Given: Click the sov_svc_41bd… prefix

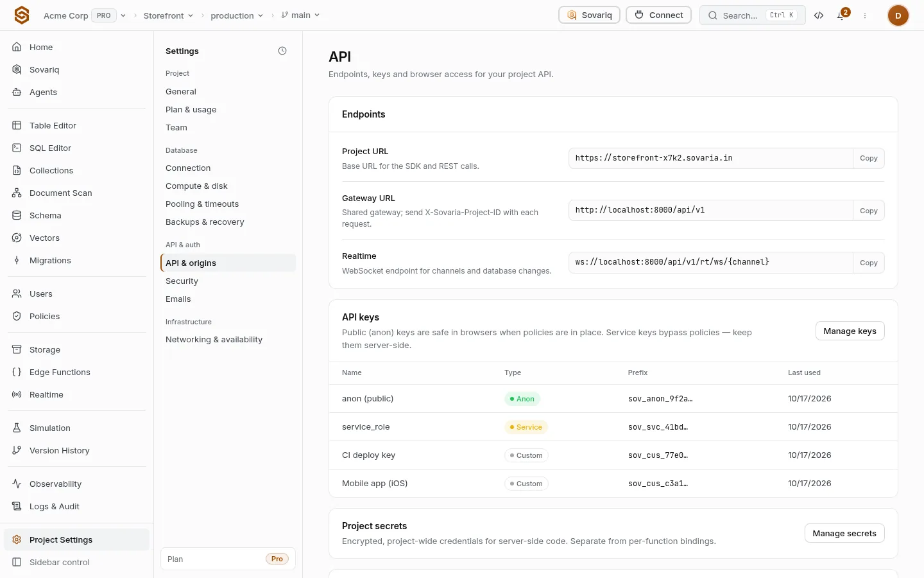Looking at the screenshot, I should tap(658, 427).
